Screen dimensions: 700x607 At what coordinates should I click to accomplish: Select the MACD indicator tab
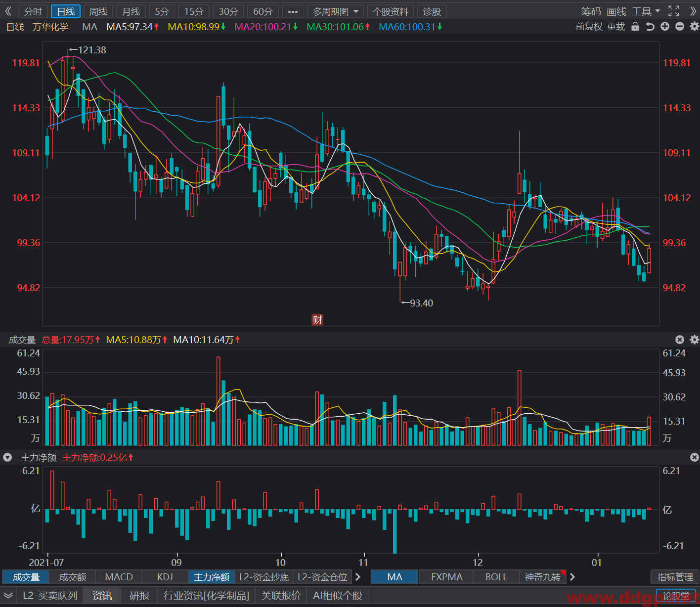tap(119, 577)
